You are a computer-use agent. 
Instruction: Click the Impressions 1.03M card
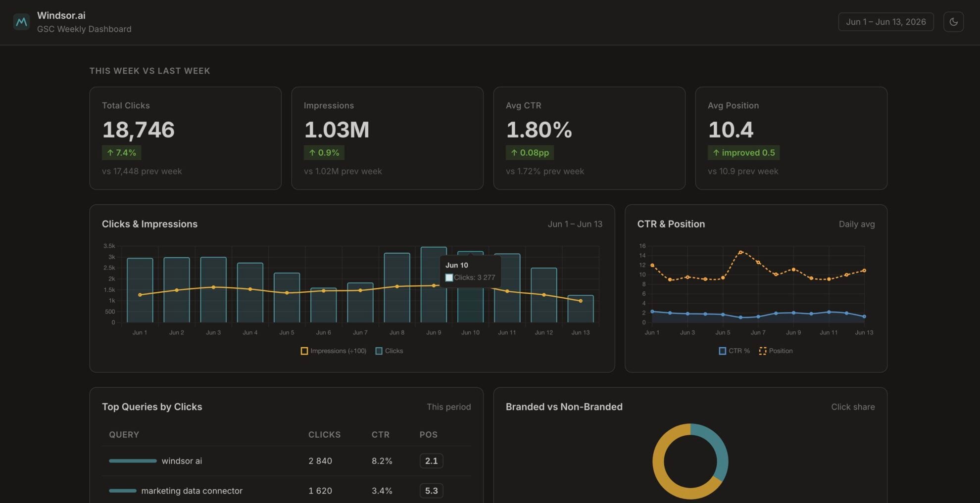point(387,138)
